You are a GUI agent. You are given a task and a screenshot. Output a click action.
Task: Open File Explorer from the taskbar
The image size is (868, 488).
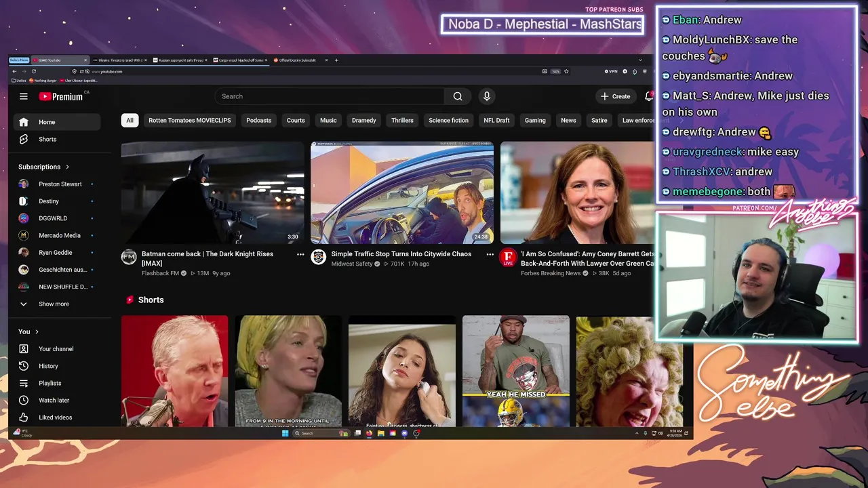click(x=381, y=433)
